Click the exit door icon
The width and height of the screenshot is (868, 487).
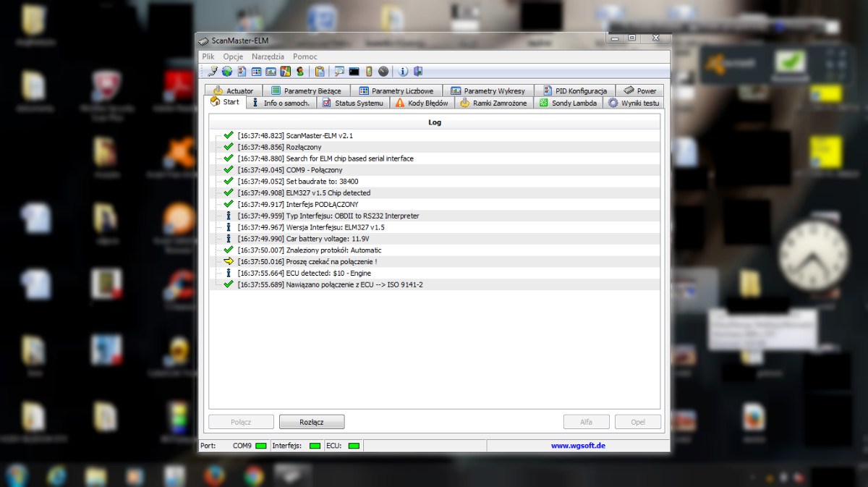[418, 71]
